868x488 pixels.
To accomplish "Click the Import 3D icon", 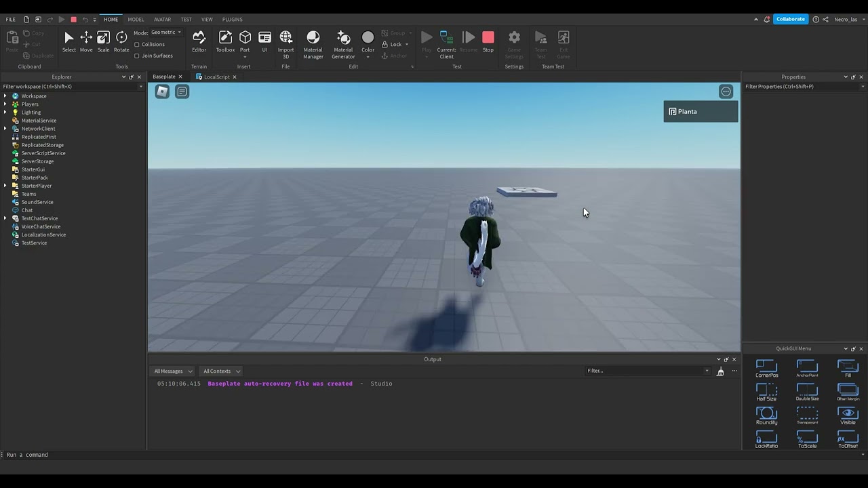I will (285, 42).
